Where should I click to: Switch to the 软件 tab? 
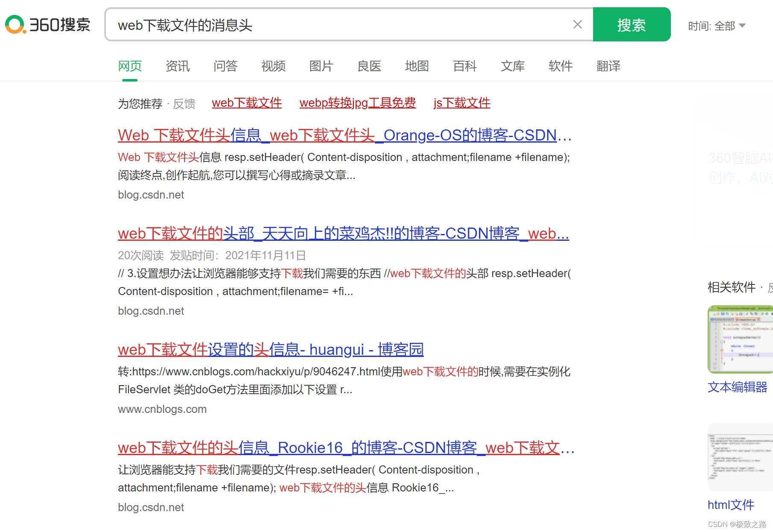[x=561, y=66]
